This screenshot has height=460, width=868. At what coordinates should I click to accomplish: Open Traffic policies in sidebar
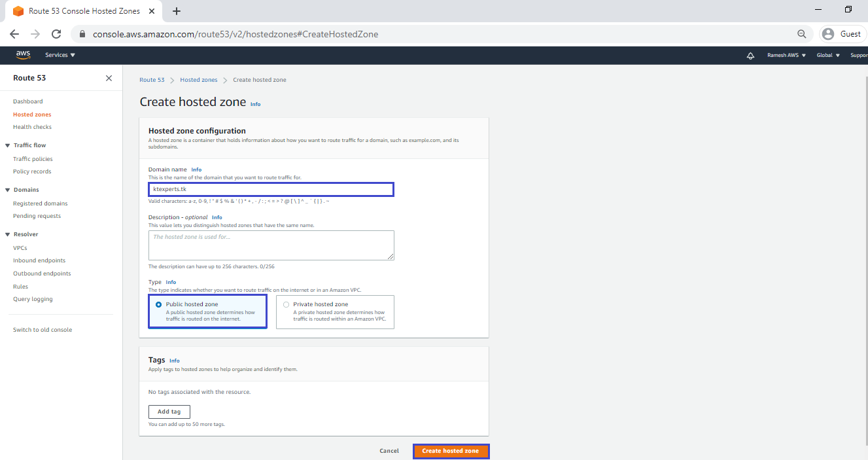33,159
